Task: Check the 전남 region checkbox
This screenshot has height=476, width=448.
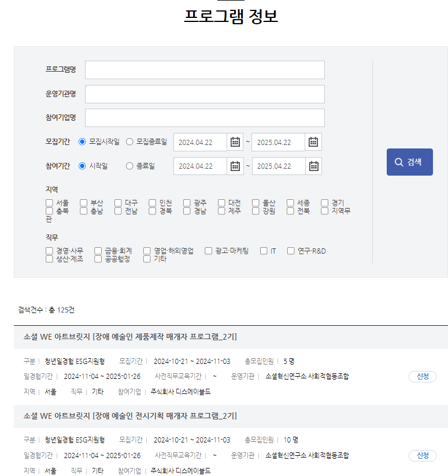Action: click(x=118, y=211)
